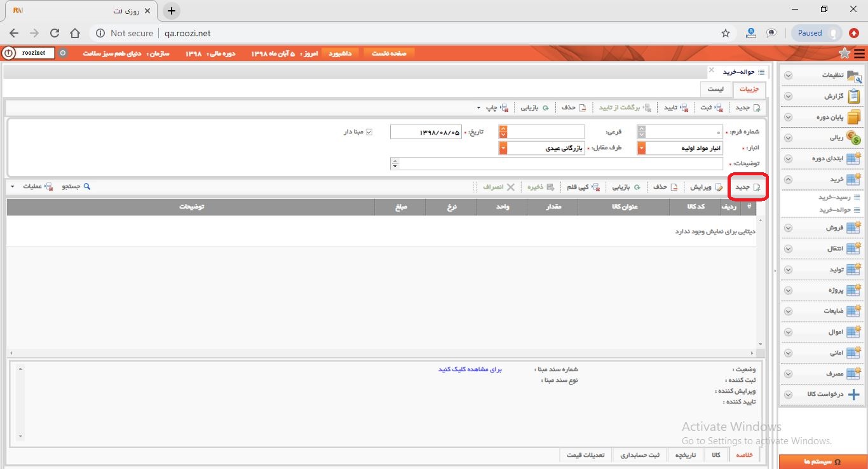Click جدید beside ویرایش in item toolbar
Screen dimensions: 868x469
click(747, 187)
